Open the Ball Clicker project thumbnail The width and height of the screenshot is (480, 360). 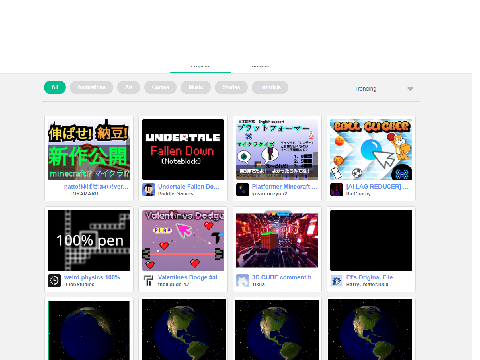tap(371, 149)
